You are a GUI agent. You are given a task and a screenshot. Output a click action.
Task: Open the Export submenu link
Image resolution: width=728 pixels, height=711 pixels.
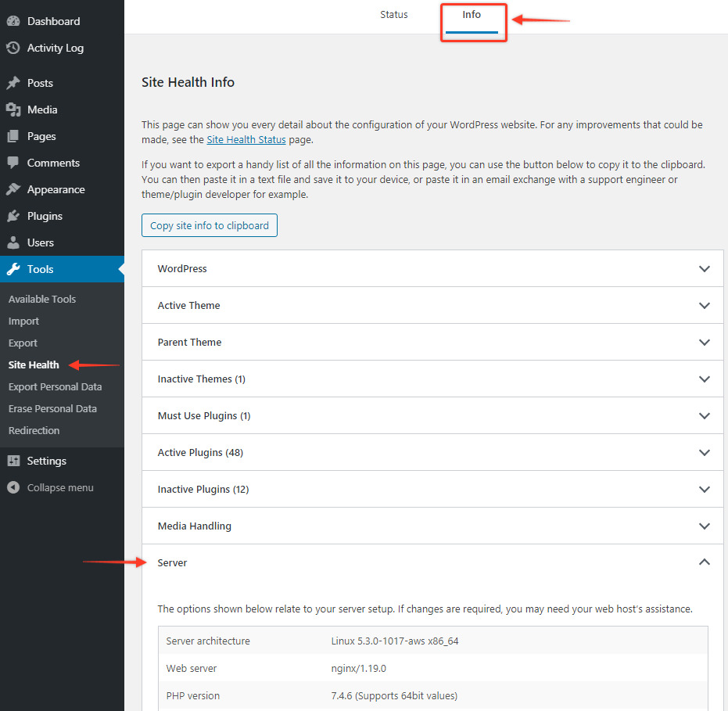23,343
